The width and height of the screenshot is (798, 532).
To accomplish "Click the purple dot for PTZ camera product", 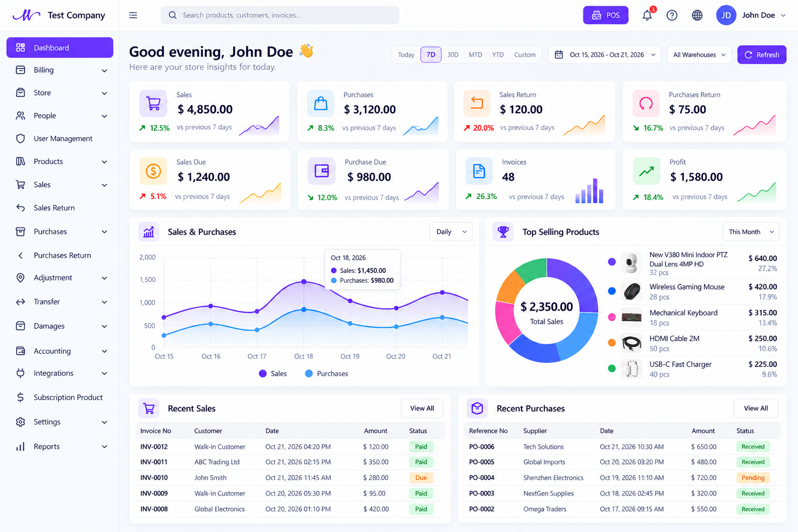I will [x=612, y=262].
